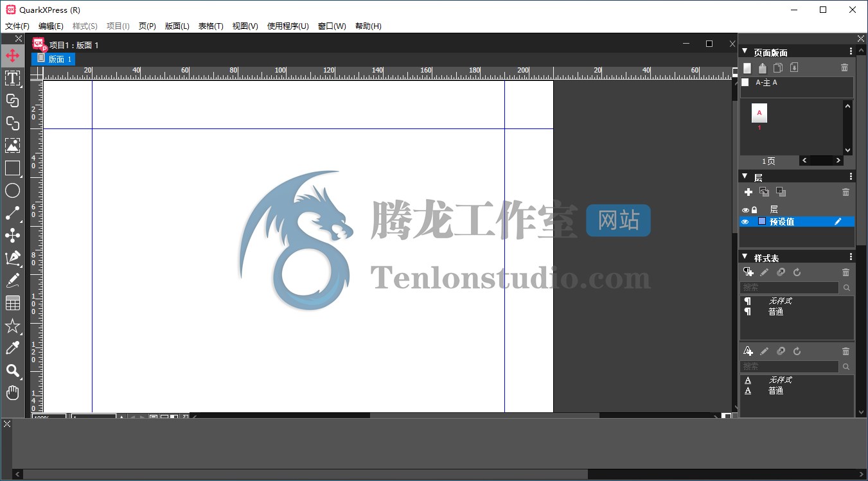Click character style 搜索 search field
Image resolution: width=868 pixels, height=481 pixels.
click(x=790, y=367)
